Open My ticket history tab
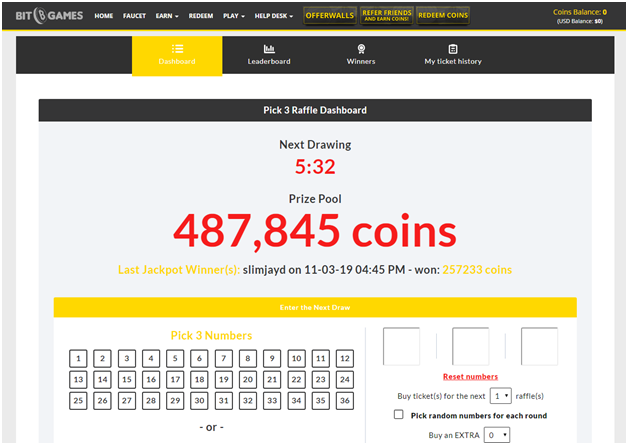Image resolution: width=628 pixels, height=445 pixels. 453,56
